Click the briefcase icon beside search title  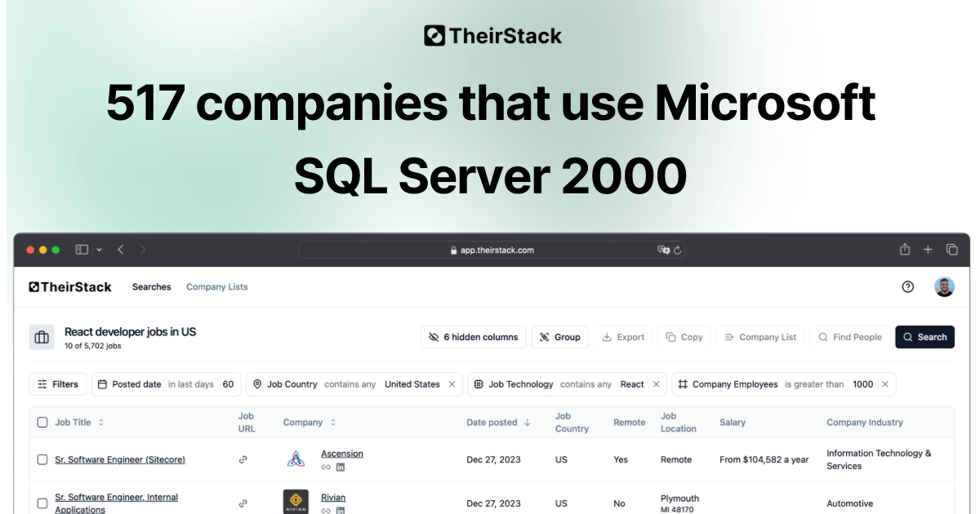pos(42,337)
